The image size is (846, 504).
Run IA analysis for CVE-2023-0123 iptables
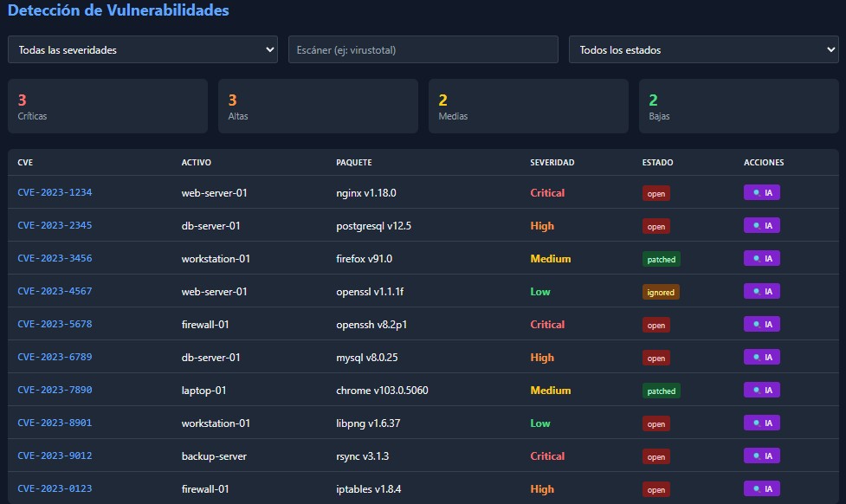click(x=761, y=488)
